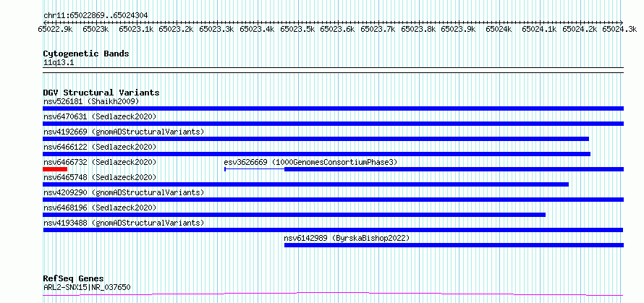
Task: Select the thick blue bar of esv3626669
Action: click(454, 169)
